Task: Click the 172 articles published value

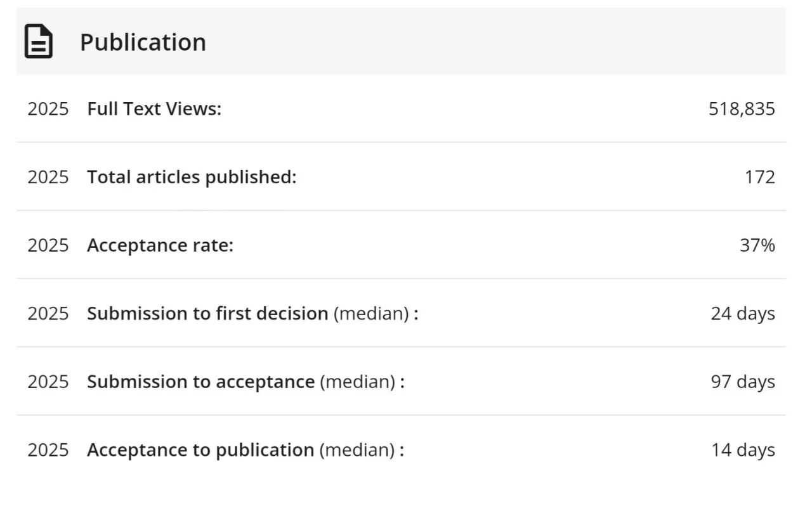Action: tap(759, 177)
